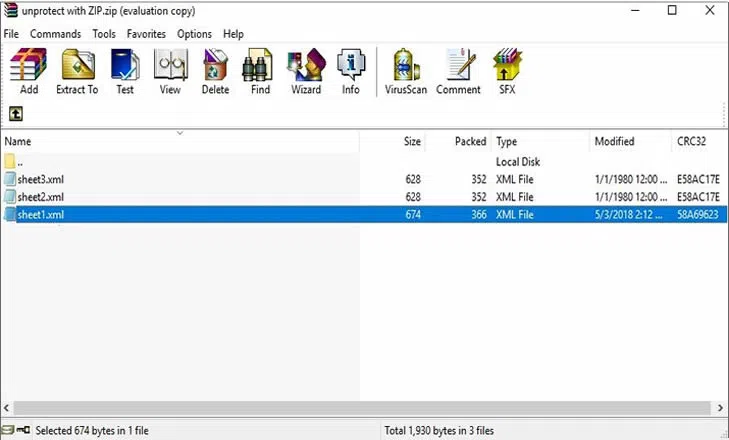The height and width of the screenshot is (440, 729).
Task: Click modified date 5/3/2018 2:12
Action: tap(628, 214)
